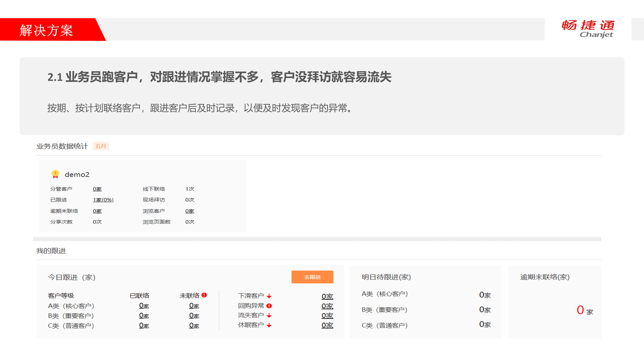Click the gold medal rank icon beside demo2

click(55, 174)
